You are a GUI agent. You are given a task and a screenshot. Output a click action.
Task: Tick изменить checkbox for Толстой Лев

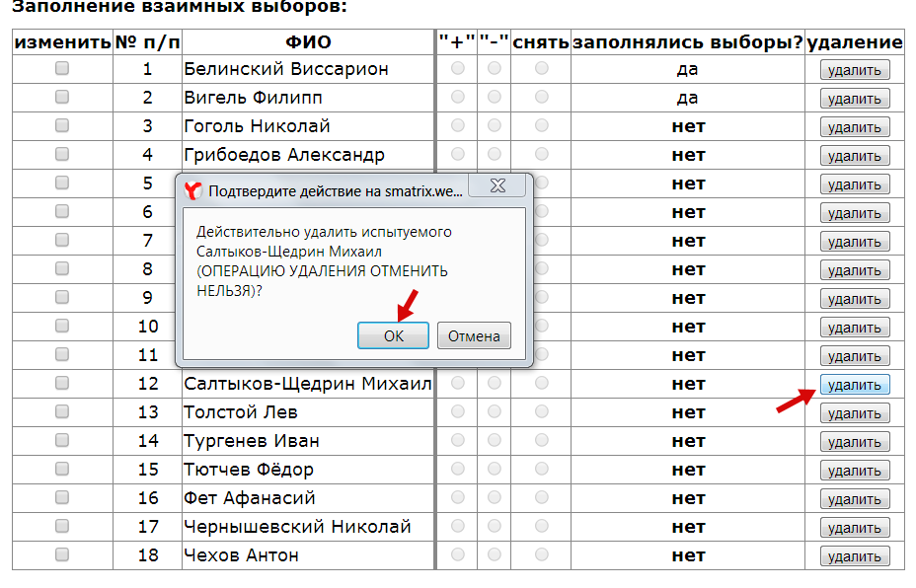pyautogui.click(x=62, y=412)
